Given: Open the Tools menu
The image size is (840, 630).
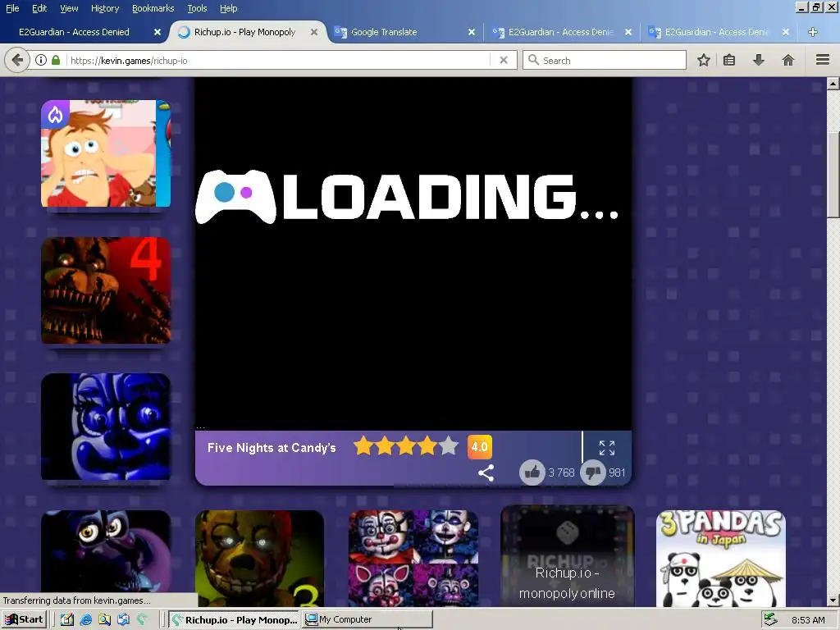Looking at the screenshot, I should 197,8.
